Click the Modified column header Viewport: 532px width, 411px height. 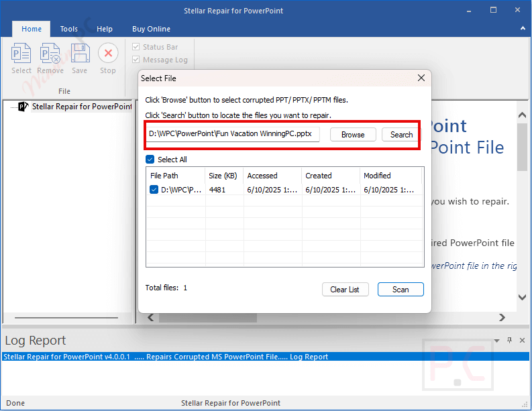point(391,176)
